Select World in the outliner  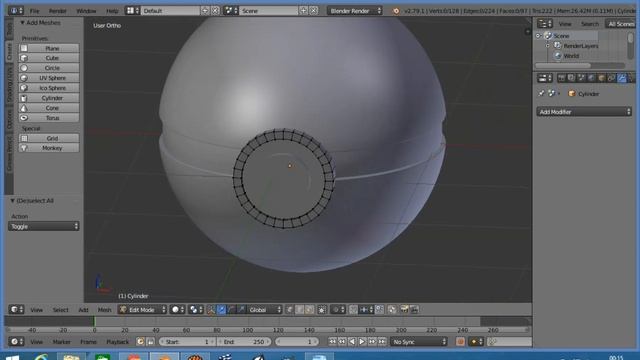571,56
